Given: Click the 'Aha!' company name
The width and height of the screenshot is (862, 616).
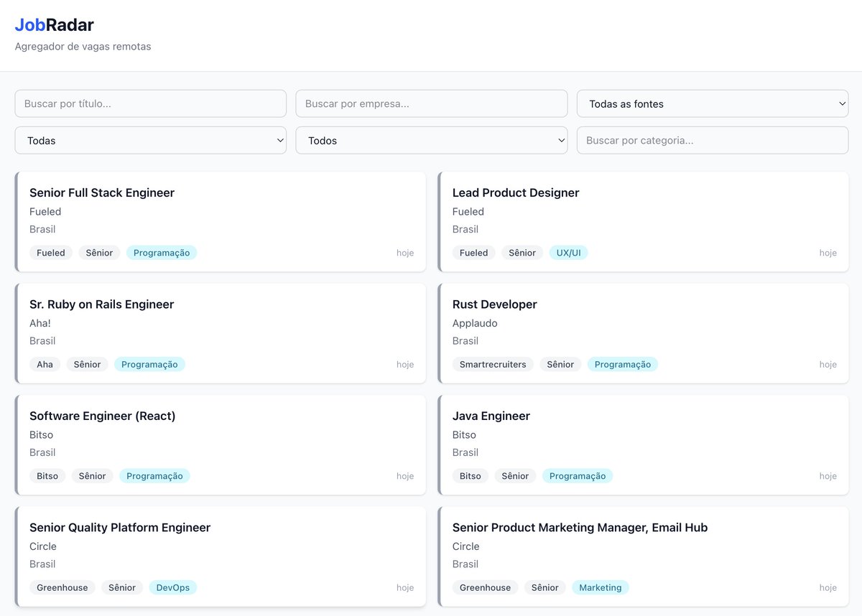Looking at the screenshot, I should tap(40, 323).
